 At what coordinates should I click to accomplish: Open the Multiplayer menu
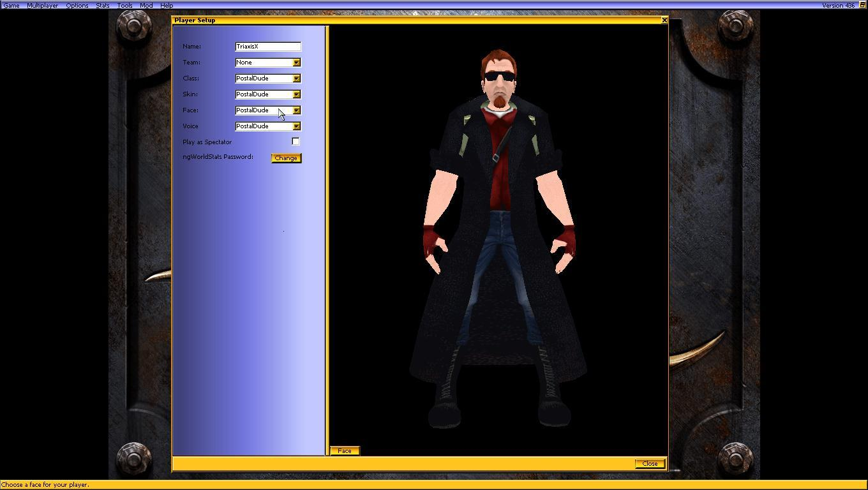42,5
